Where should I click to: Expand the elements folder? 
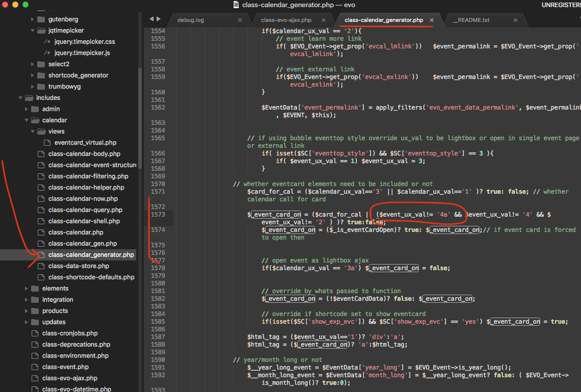tap(27, 289)
